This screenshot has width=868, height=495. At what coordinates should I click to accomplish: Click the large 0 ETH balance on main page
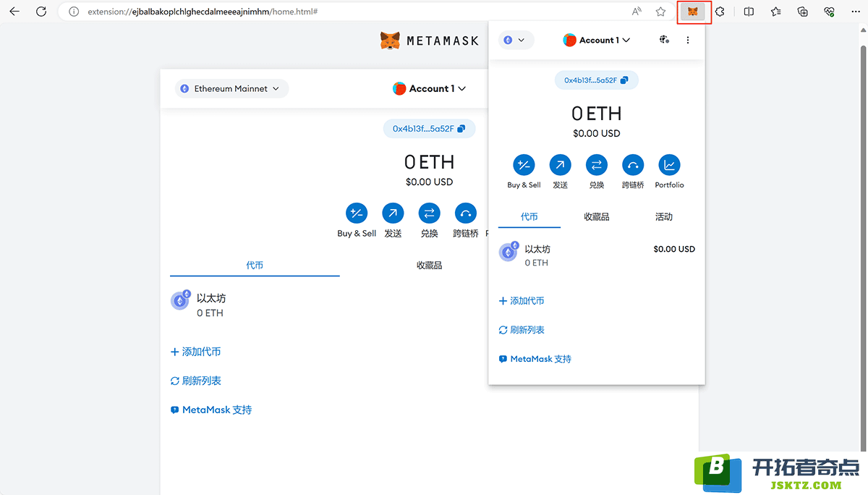pos(429,162)
